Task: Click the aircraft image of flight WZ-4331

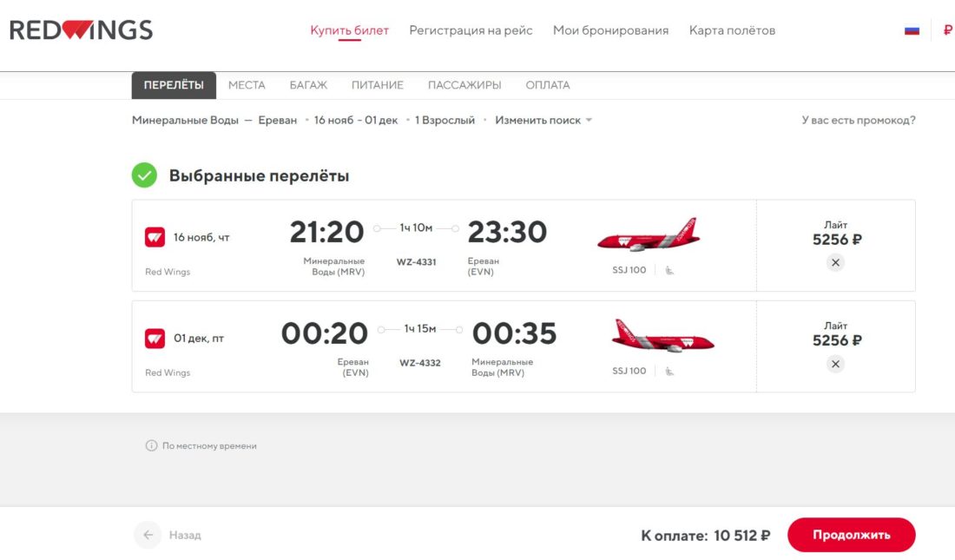Action: click(x=648, y=235)
